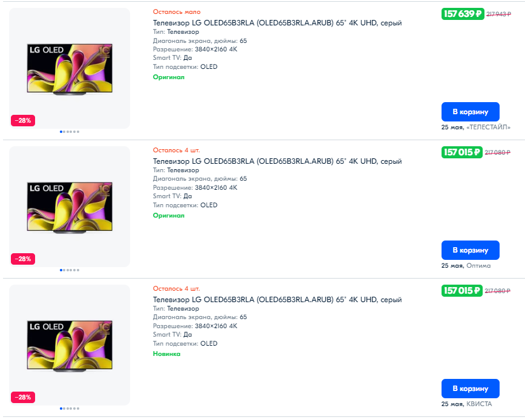Click the carousel dots under the ТЕЛЕСТАЙЛ listing image
This screenshot has height=420, width=525.
(70, 132)
